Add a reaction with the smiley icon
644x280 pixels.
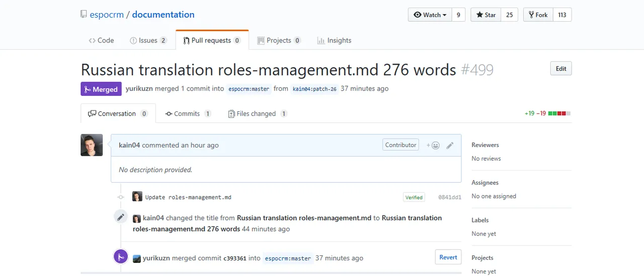[x=433, y=145]
